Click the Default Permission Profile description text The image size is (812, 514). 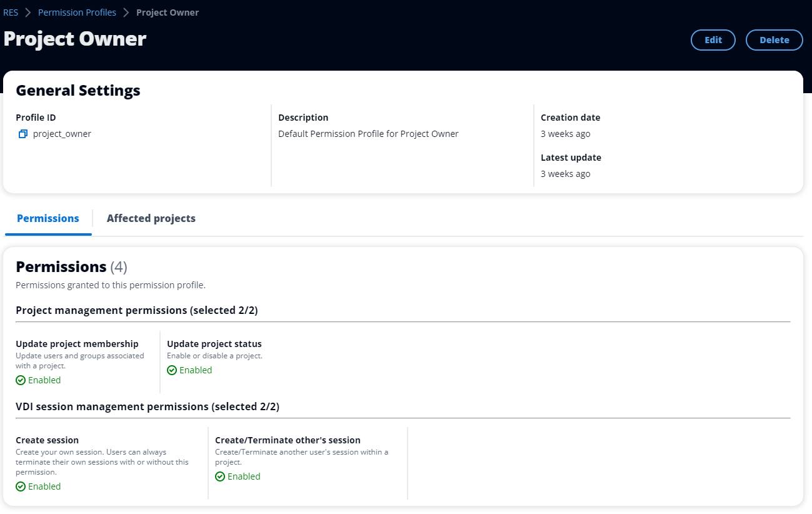pos(368,133)
